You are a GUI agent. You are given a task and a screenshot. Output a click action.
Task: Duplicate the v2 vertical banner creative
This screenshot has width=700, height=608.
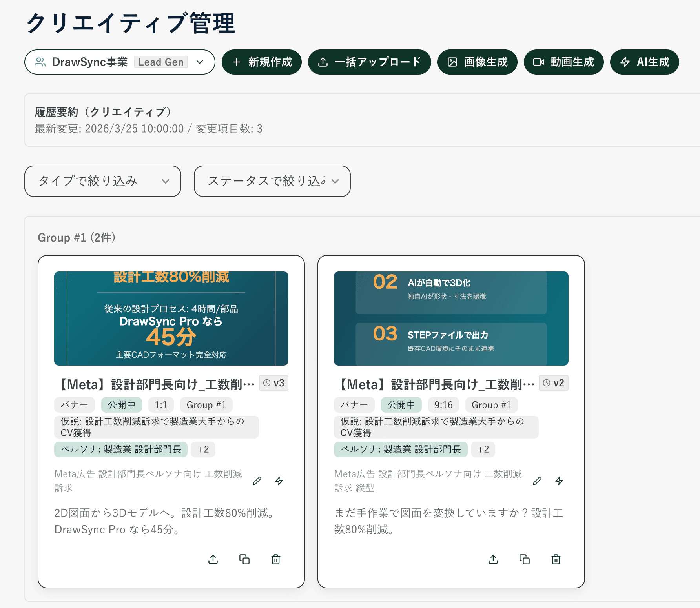point(524,559)
